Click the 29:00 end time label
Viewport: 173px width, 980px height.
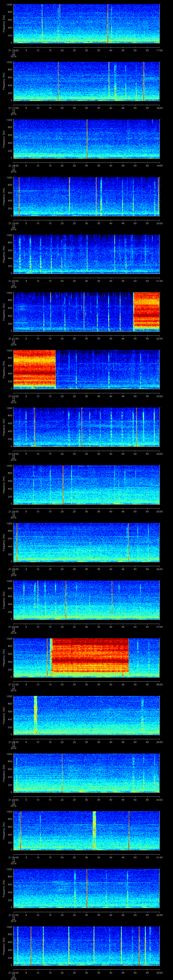tap(160, 742)
